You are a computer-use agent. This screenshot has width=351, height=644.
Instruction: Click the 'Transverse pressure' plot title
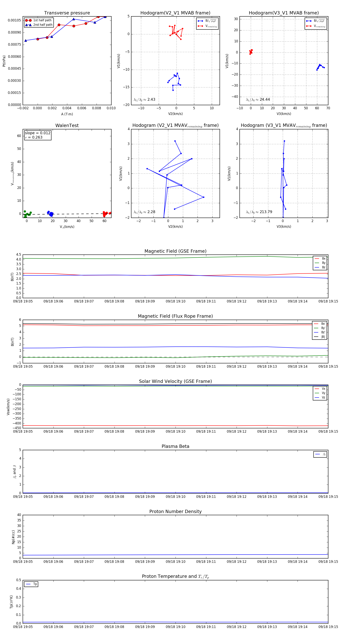click(x=67, y=13)
